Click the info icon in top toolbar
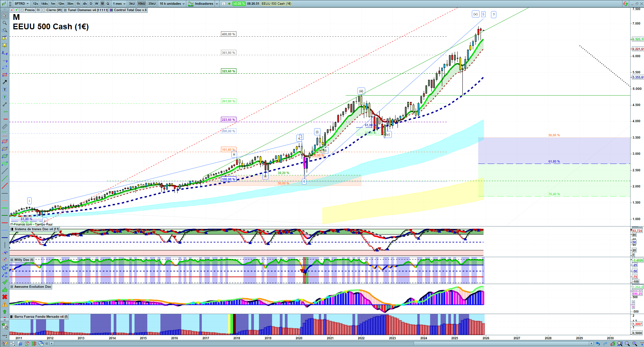The width and height of the screenshot is (644, 347). point(224,4)
